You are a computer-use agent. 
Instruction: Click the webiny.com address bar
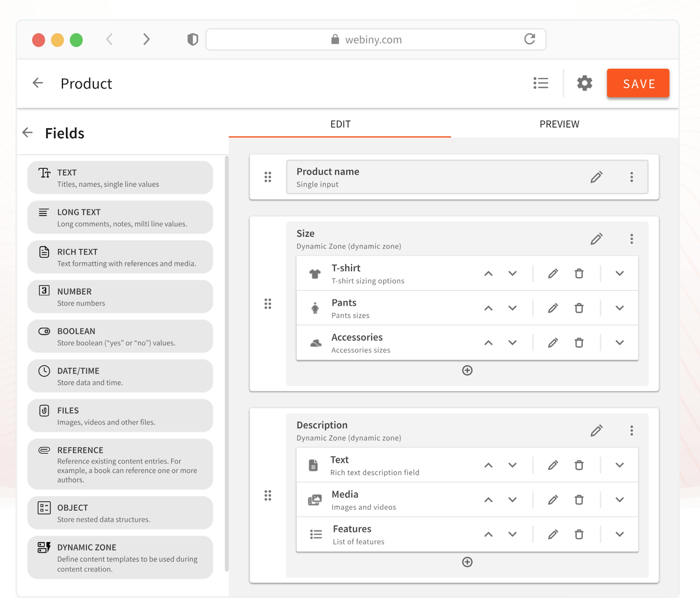pos(373,40)
